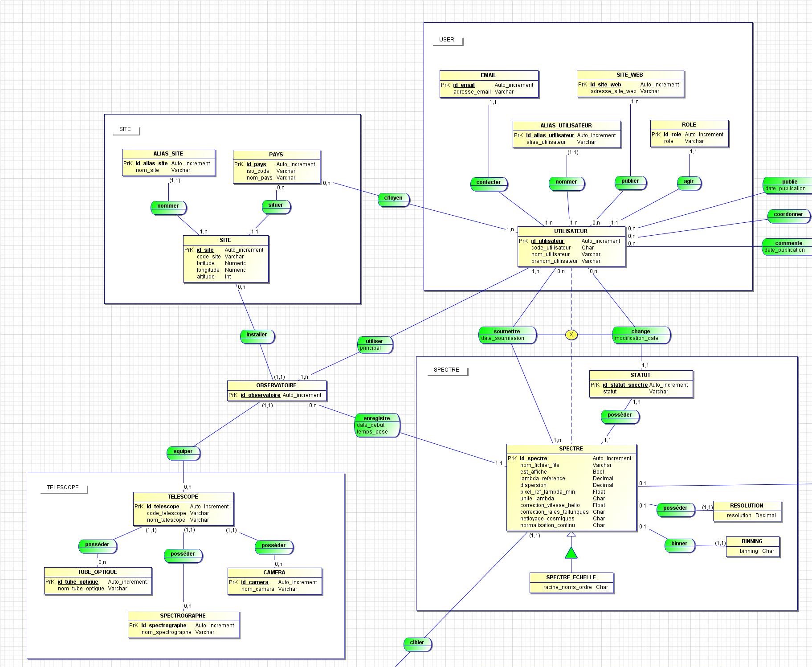Select the SPECTRE_ECHELLE entity header
The image size is (812, 667).
pos(571,577)
